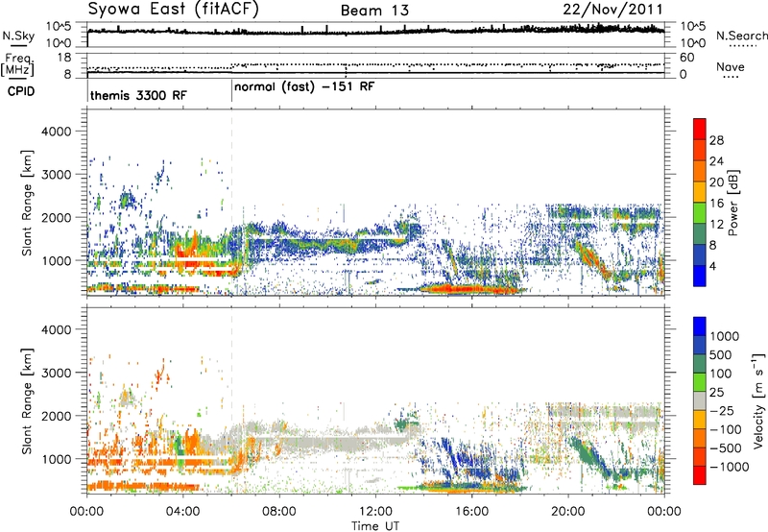Select the "normal (fast) -151 RF" CPID text

point(304,87)
